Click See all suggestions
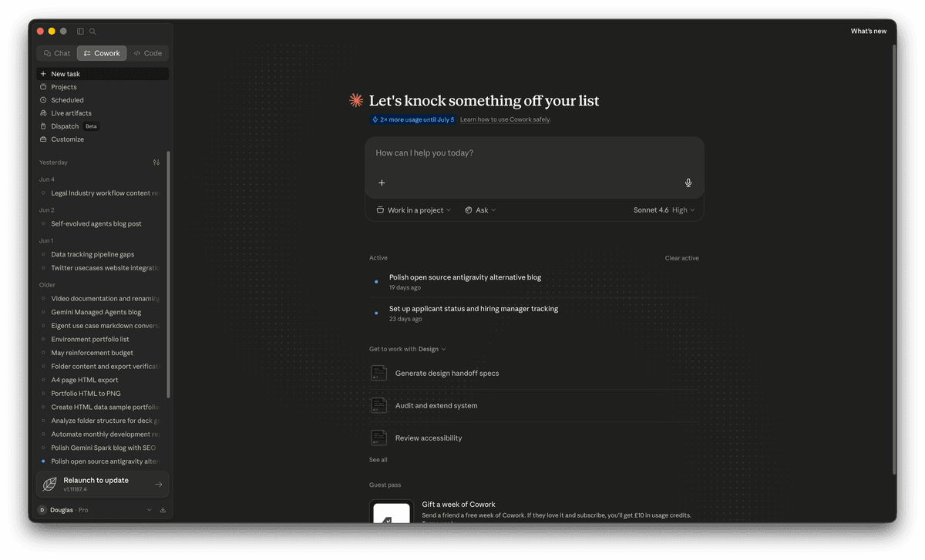 tap(378, 460)
